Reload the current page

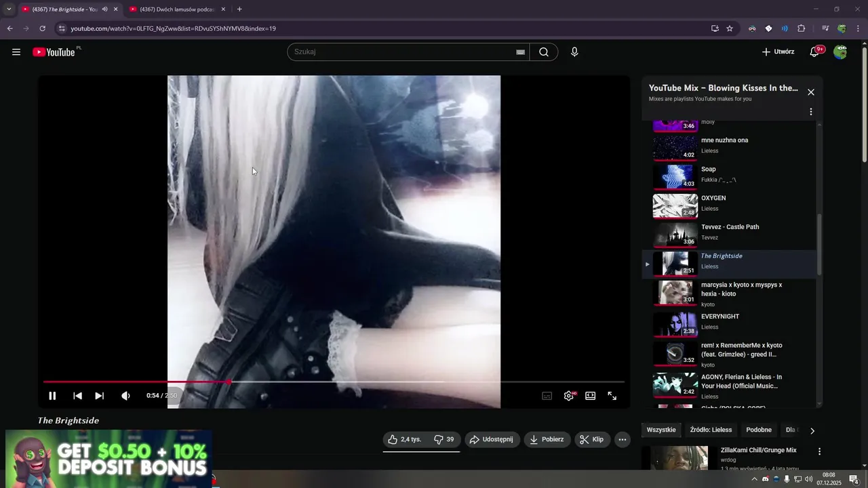coord(42,28)
